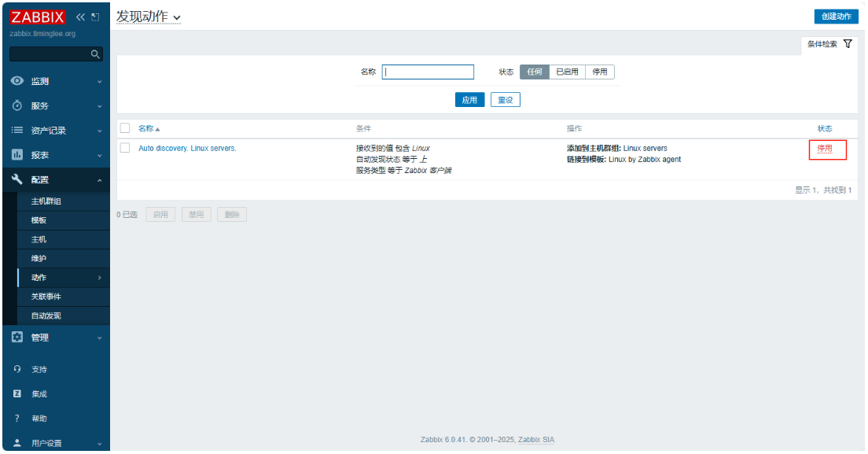The width and height of the screenshot is (868, 454).
Task: Focus the sidebar search box
Action: click(x=56, y=54)
